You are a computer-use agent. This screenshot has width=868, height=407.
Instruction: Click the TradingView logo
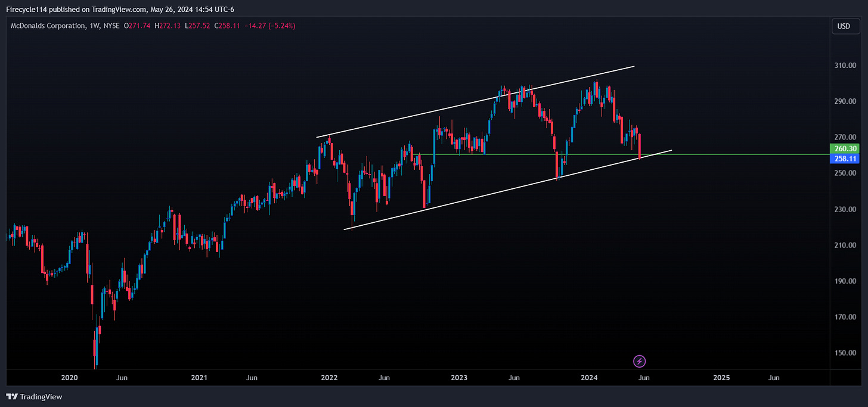click(34, 397)
